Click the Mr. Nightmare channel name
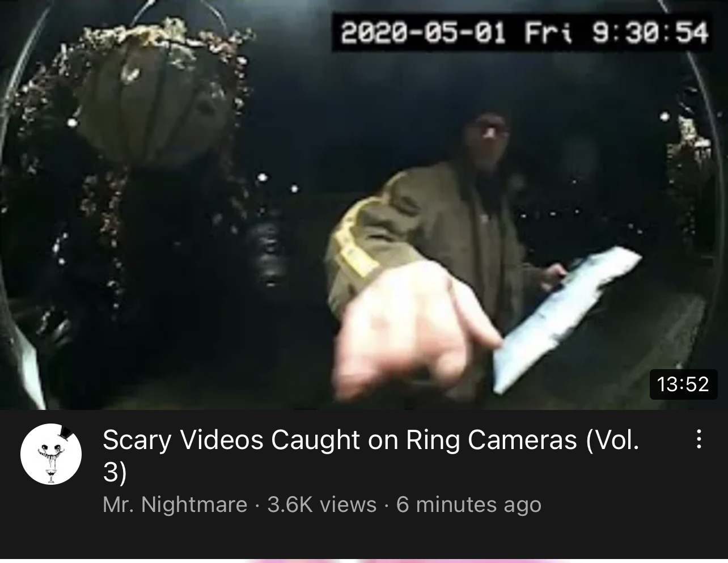The height and width of the screenshot is (563, 728). point(175,504)
